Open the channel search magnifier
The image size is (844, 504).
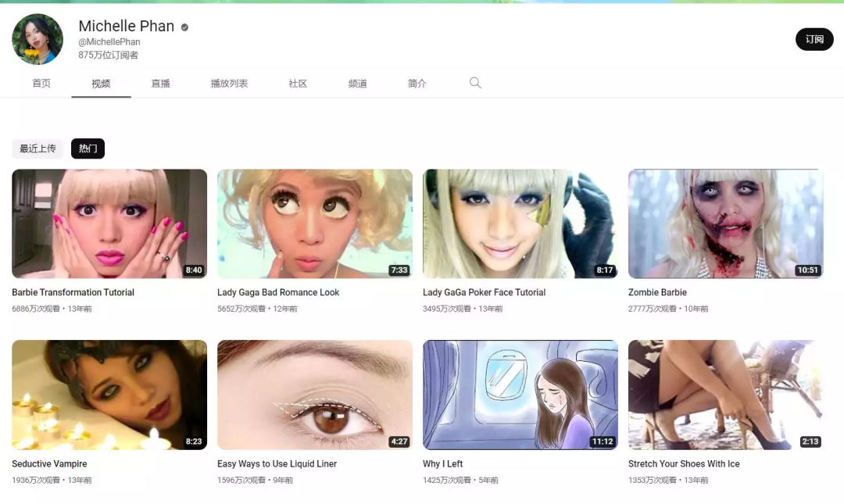point(475,83)
